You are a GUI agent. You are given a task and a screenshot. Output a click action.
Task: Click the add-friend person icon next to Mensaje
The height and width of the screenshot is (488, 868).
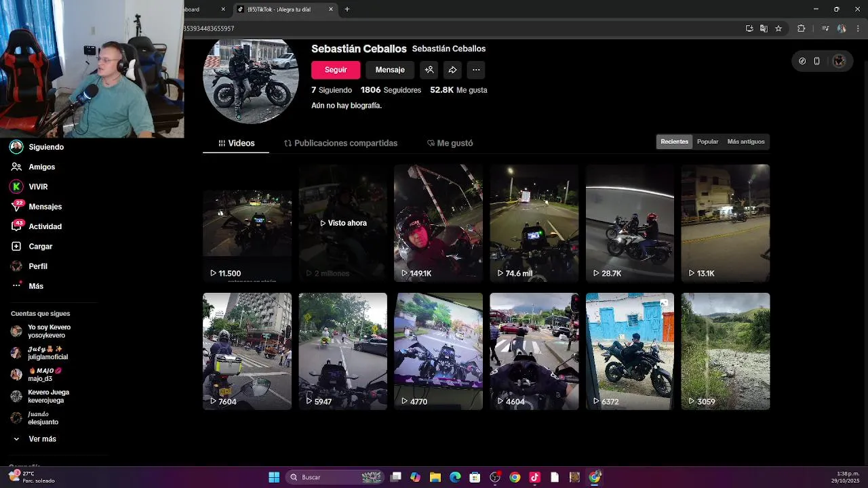click(x=429, y=70)
